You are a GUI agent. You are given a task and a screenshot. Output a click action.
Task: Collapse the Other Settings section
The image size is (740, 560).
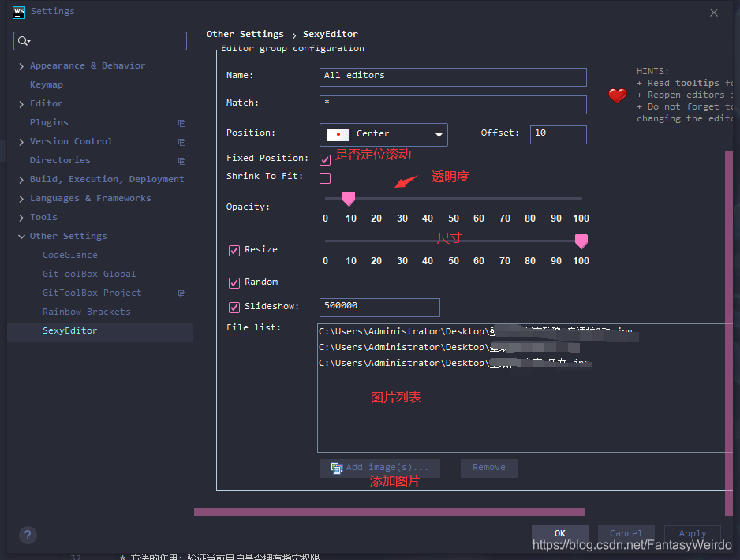[21, 237]
